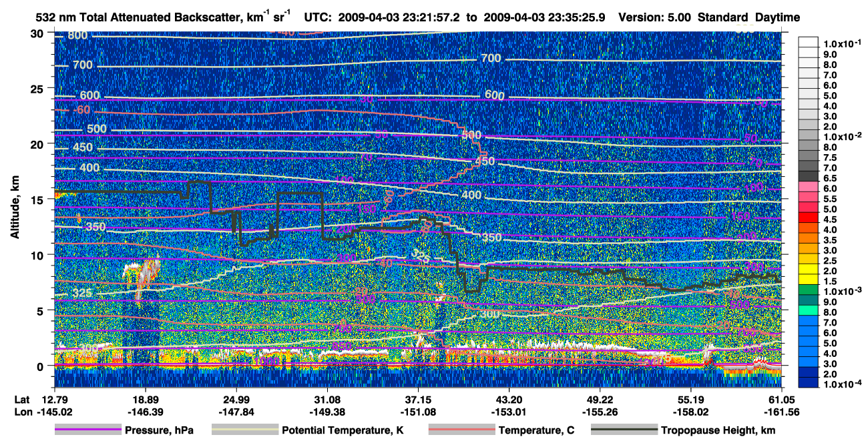Click latitude value 24.99

pos(236,399)
